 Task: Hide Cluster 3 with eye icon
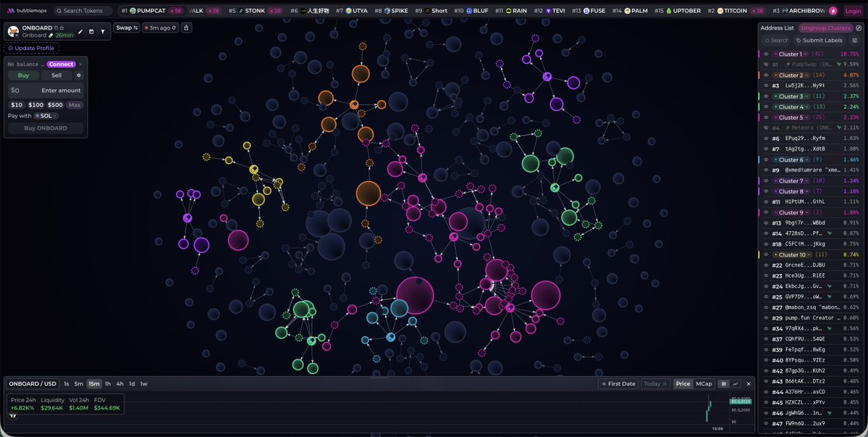point(766,96)
